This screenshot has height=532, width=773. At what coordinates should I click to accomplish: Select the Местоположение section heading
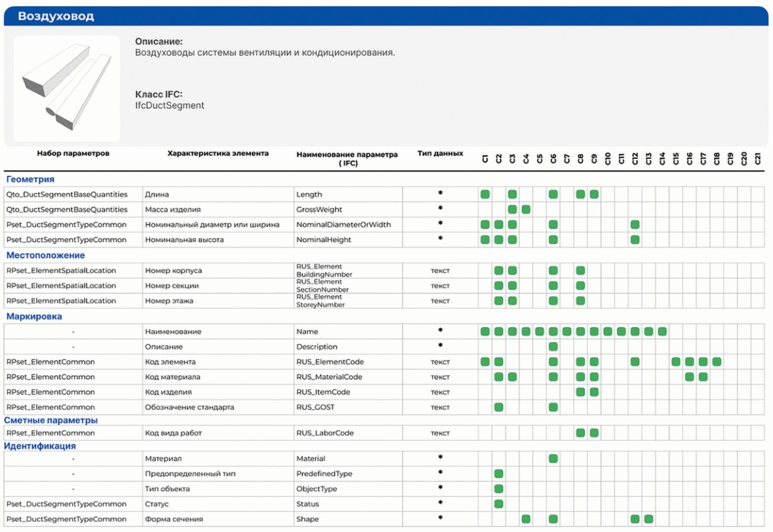click(45, 255)
